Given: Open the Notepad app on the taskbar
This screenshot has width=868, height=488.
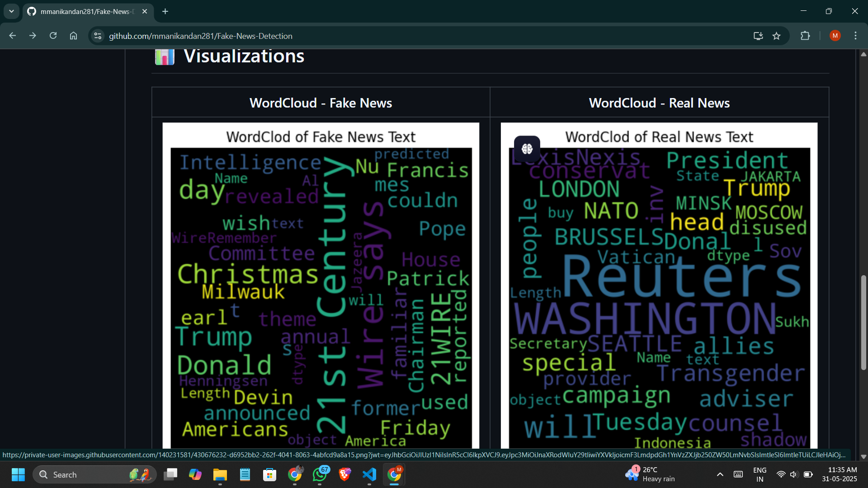Looking at the screenshot, I should pos(245,474).
